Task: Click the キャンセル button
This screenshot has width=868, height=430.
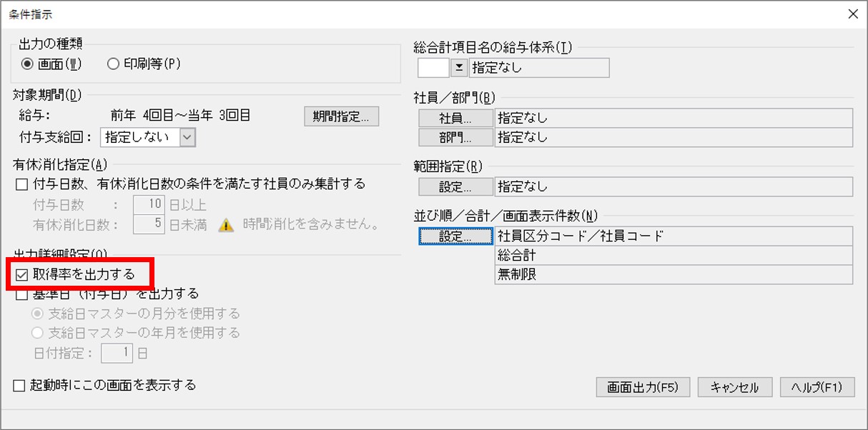Action: [x=734, y=387]
